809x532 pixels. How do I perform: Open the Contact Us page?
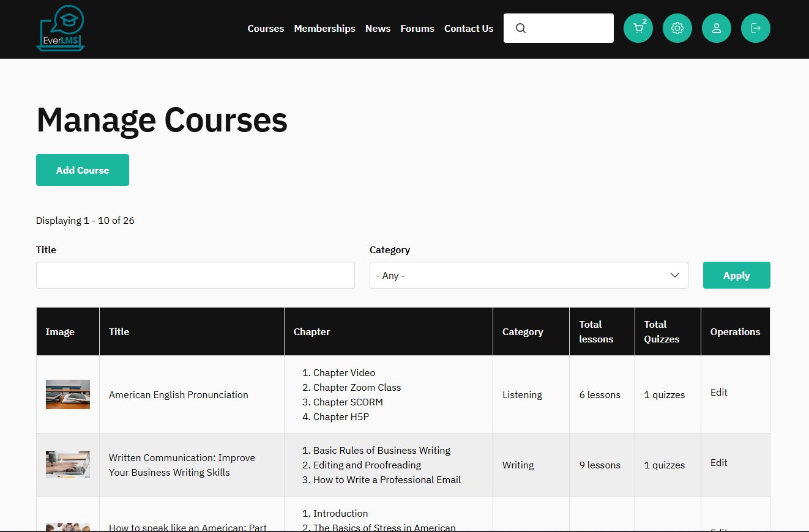pos(469,29)
